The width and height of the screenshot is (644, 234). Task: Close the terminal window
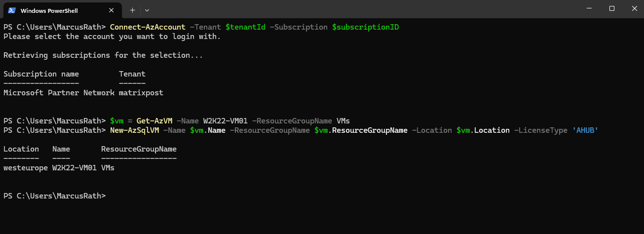point(633,8)
